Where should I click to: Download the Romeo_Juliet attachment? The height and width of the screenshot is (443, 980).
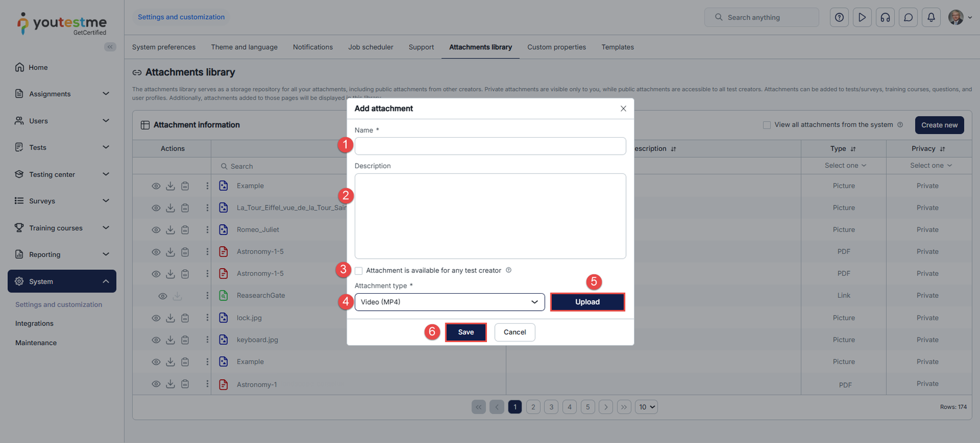170,230
